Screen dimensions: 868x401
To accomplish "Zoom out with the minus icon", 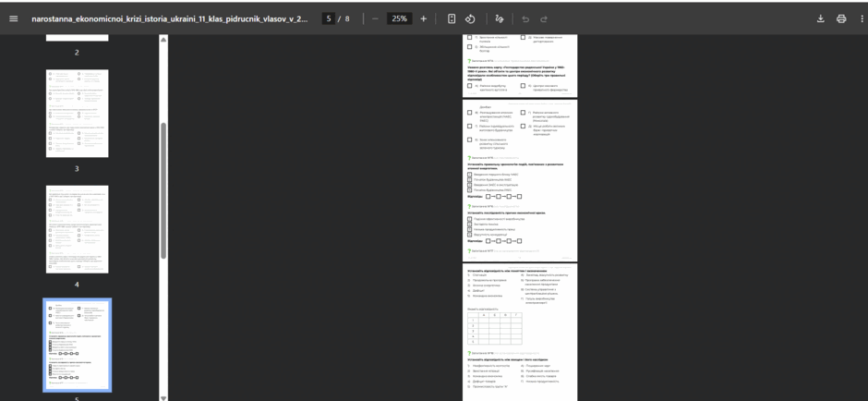I will (x=375, y=18).
